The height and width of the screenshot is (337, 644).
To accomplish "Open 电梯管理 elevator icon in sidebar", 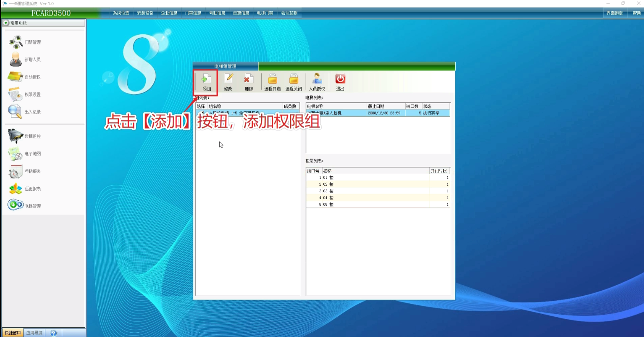I will click(15, 205).
